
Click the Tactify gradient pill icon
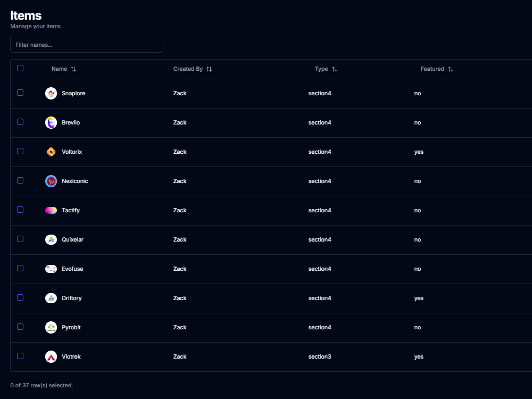[x=51, y=210]
